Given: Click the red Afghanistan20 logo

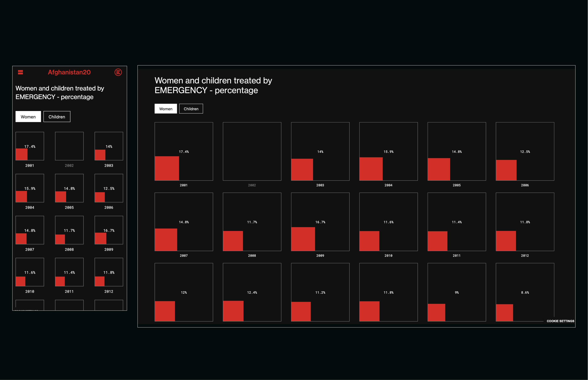Looking at the screenshot, I should (69, 72).
